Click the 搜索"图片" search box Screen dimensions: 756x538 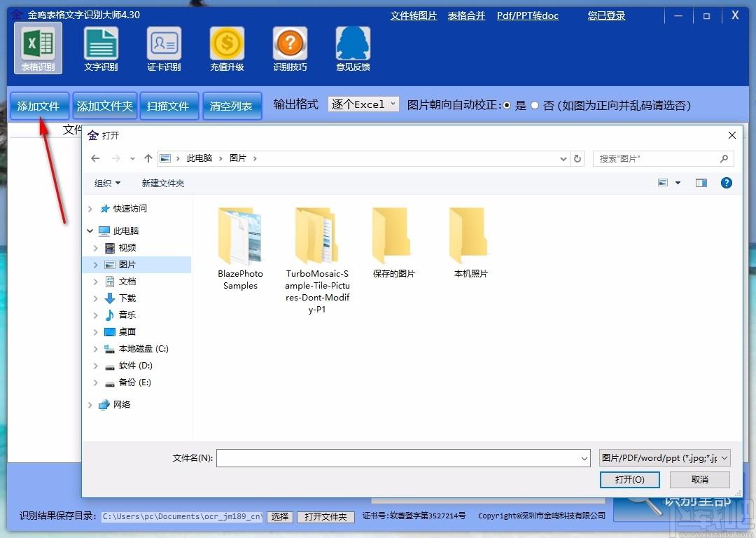pos(663,158)
